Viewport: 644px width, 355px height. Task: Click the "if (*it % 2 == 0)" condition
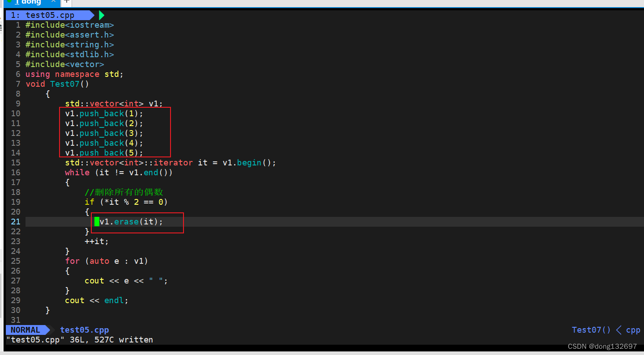coord(126,202)
